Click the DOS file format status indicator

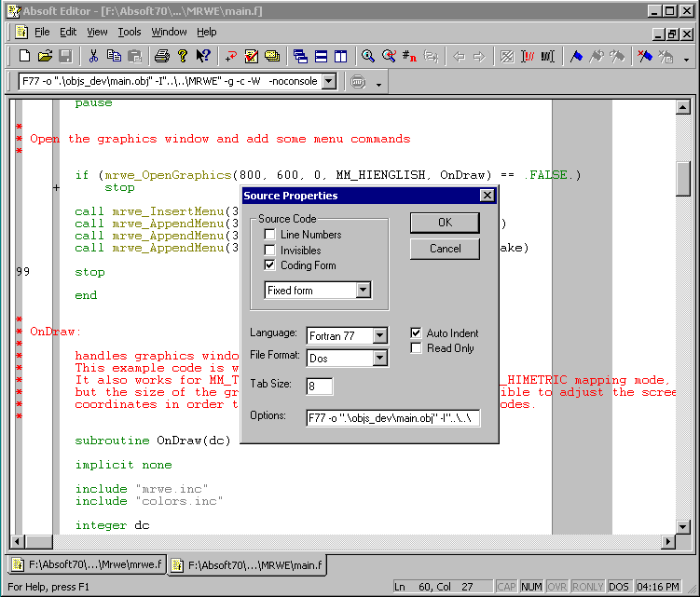618,587
